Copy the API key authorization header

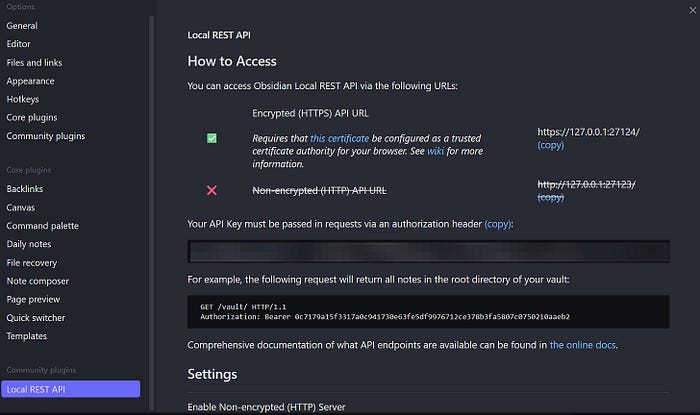[x=498, y=224]
